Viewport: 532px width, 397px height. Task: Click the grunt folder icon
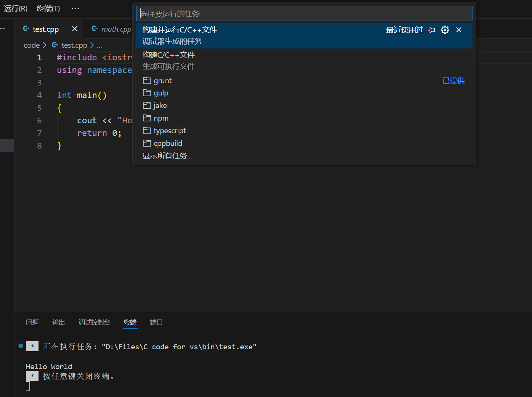[147, 81]
